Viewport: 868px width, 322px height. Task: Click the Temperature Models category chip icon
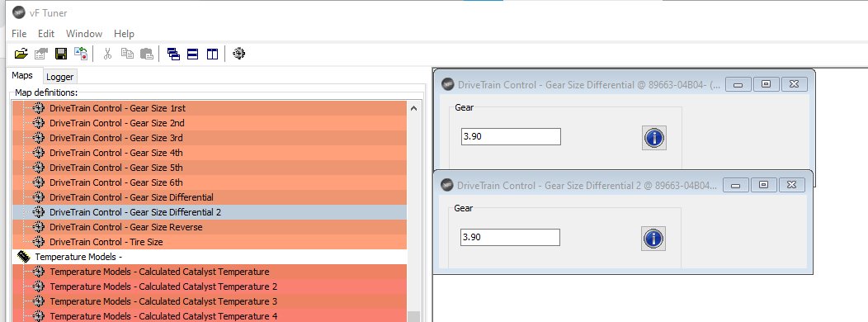pos(23,257)
